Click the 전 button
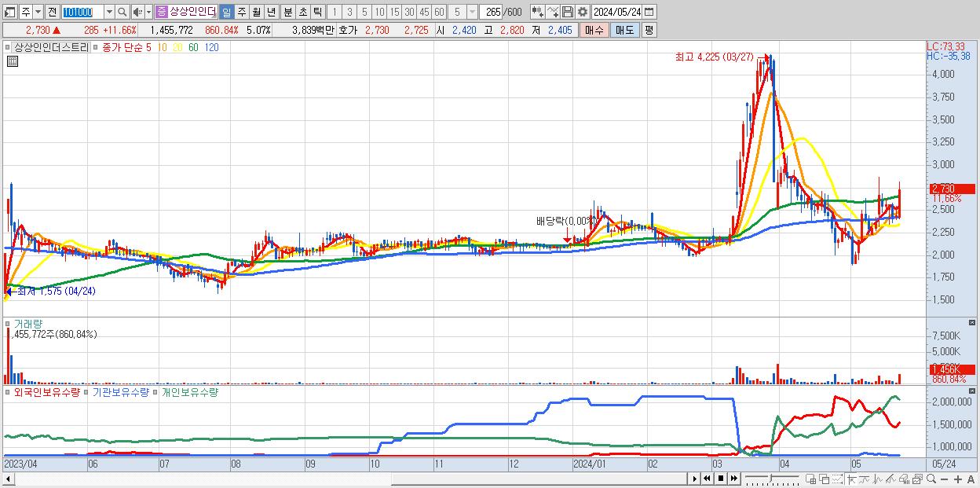This screenshot has height=488, width=980. (52, 12)
